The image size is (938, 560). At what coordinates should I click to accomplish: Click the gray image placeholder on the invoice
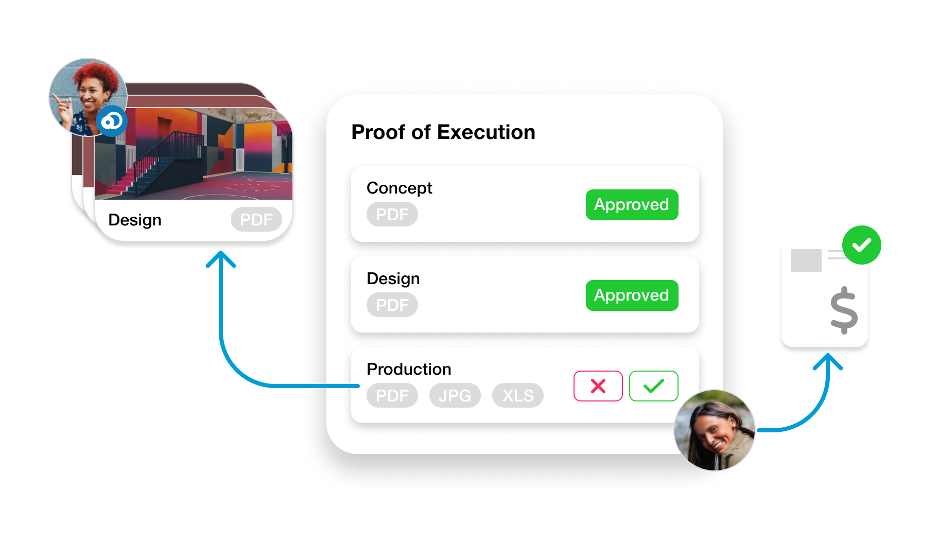click(x=806, y=260)
